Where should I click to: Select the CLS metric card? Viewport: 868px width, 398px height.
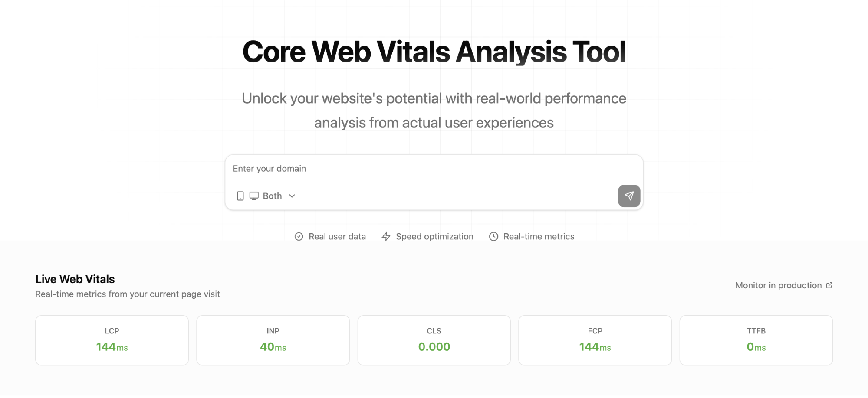434,340
